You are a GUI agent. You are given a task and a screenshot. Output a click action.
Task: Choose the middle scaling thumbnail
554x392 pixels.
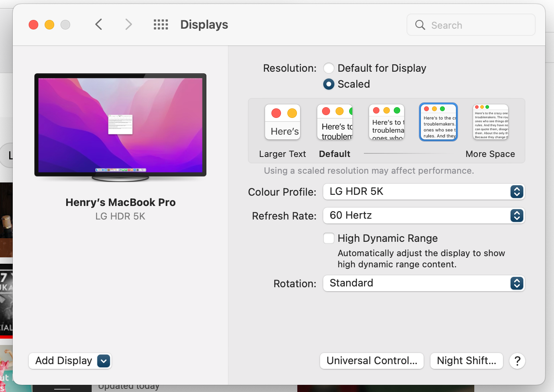click(387, 122)
